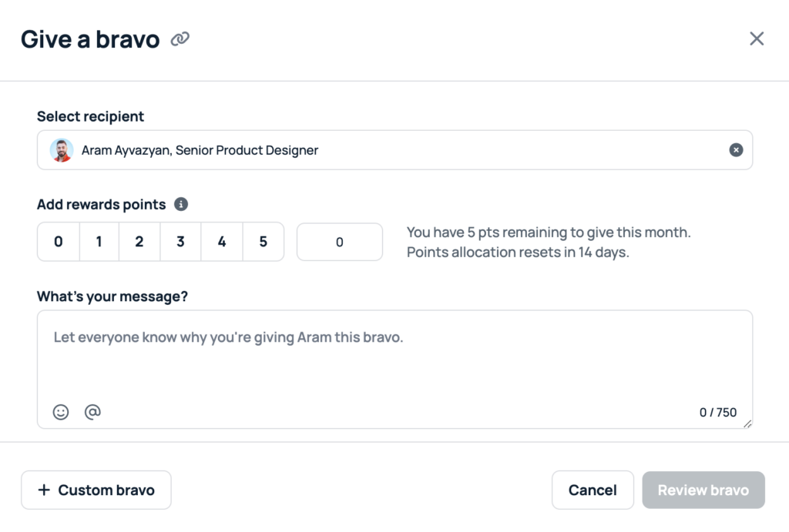
Task: Close the Give a bravo dialog
Action: point(757,38)
